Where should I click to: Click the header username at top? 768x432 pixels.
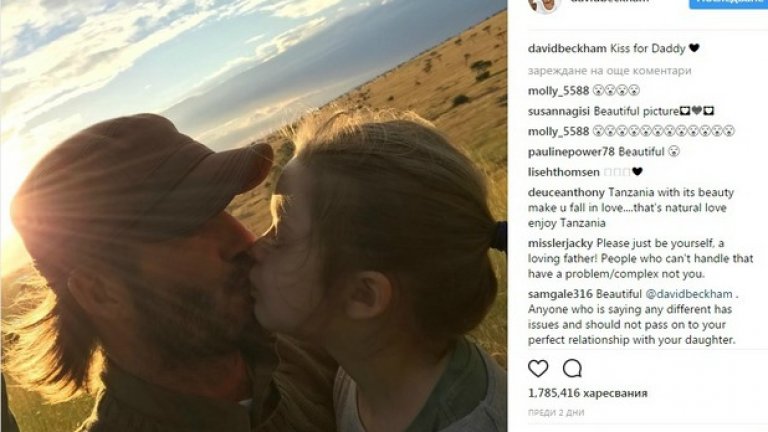pos(609,1)
